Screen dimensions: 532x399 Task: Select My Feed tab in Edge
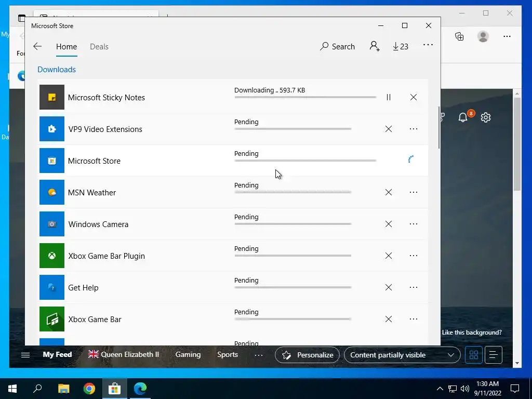click(57, 354)
